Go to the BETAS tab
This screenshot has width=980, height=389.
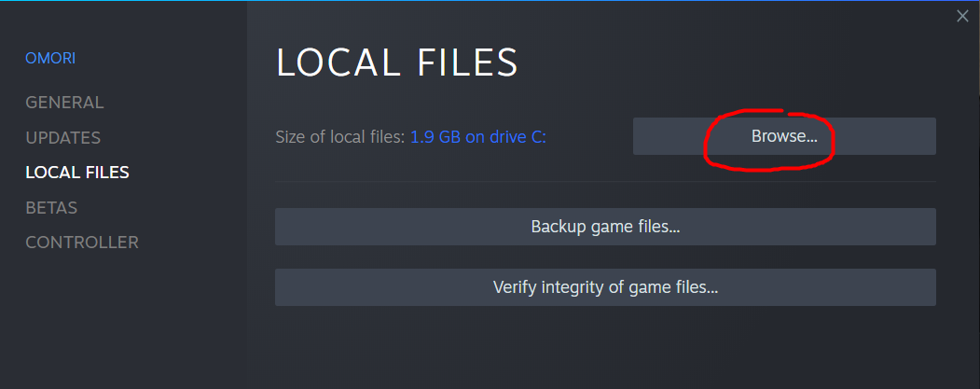[51, 208]
